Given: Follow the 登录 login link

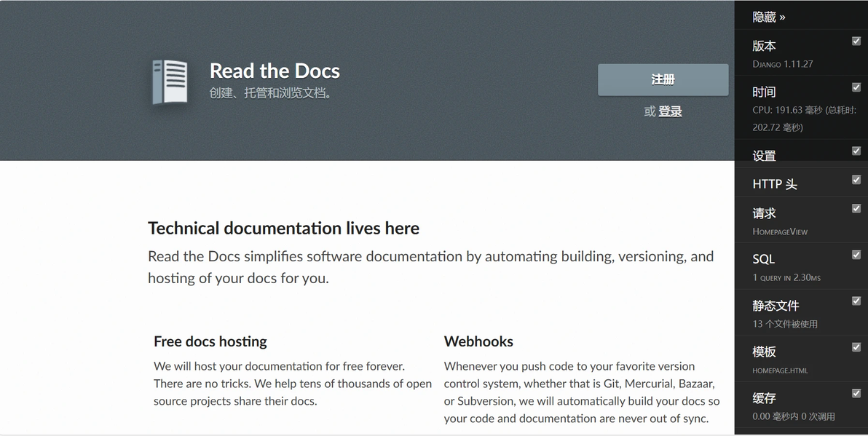Looking at the screenshot, I should (x=670, y=111).
